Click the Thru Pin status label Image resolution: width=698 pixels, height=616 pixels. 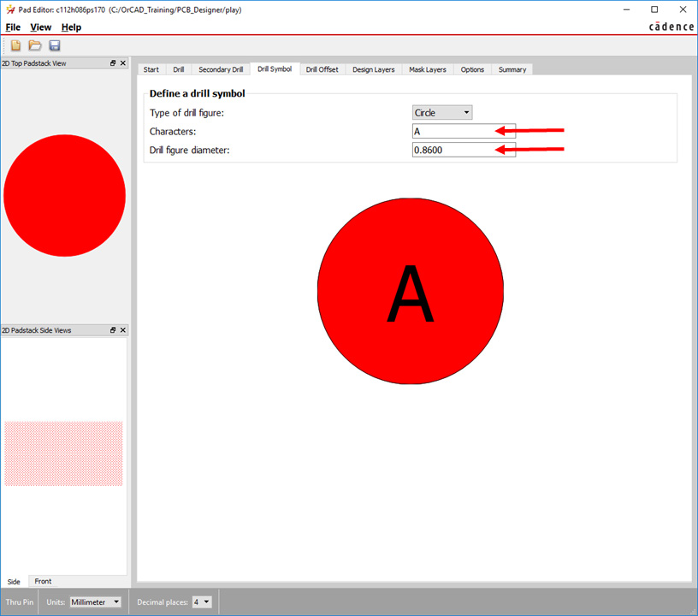20,601
